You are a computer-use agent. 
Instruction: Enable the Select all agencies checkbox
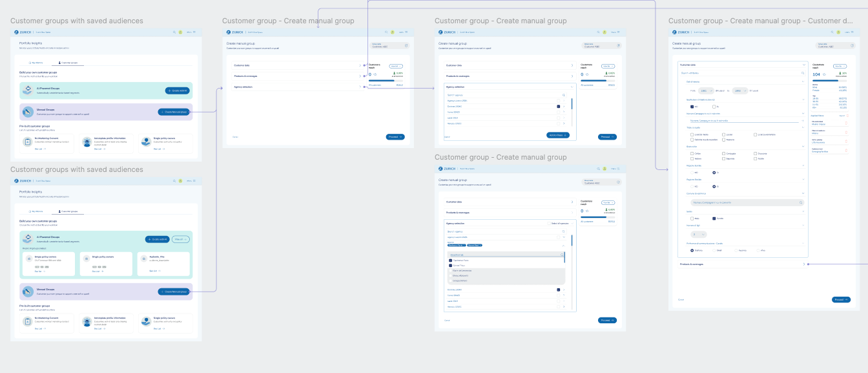549,223
